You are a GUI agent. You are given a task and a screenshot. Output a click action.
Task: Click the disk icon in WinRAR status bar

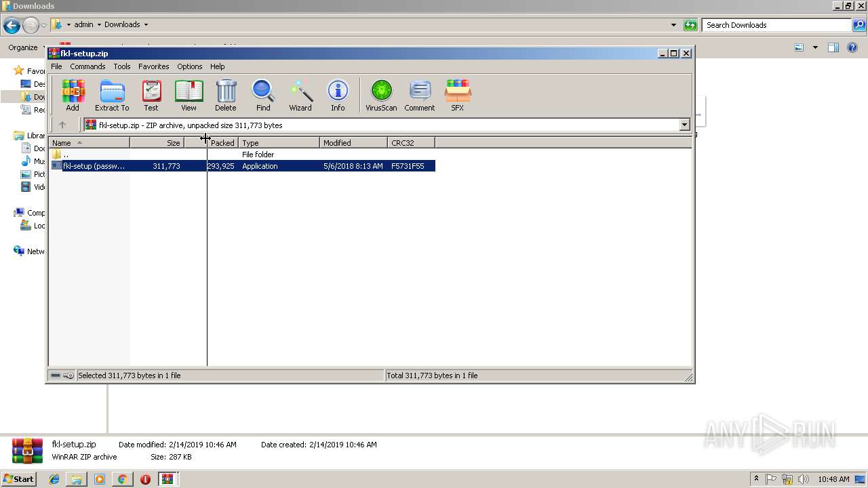point(56,375)
